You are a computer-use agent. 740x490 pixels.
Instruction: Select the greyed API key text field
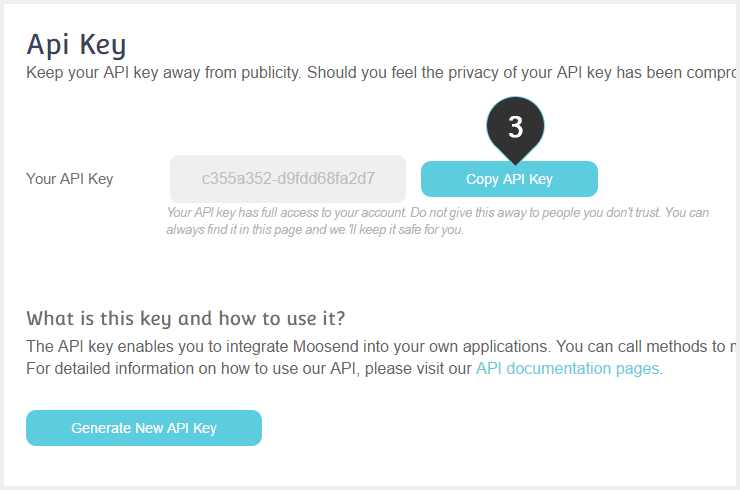point(288,178)
